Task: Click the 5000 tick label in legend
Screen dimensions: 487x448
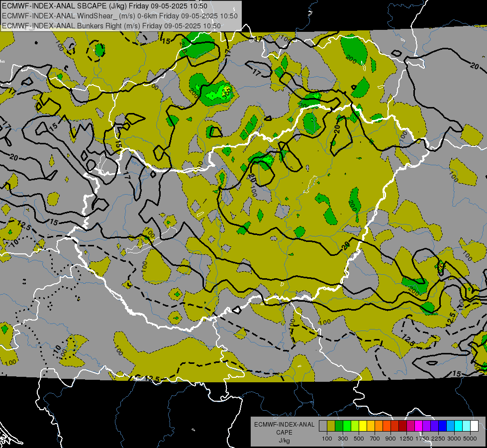Action: coord(470,439)
